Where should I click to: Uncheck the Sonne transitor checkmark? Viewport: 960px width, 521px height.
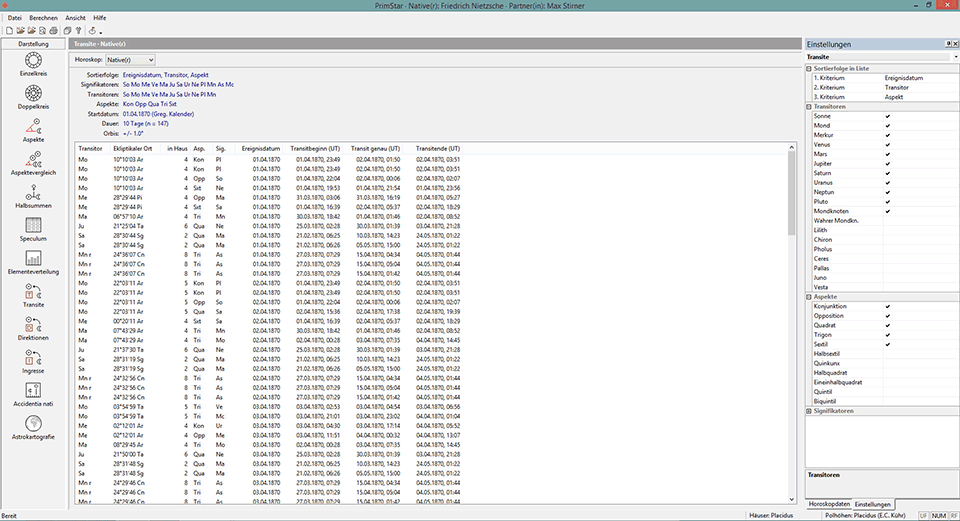coord(887,117)
